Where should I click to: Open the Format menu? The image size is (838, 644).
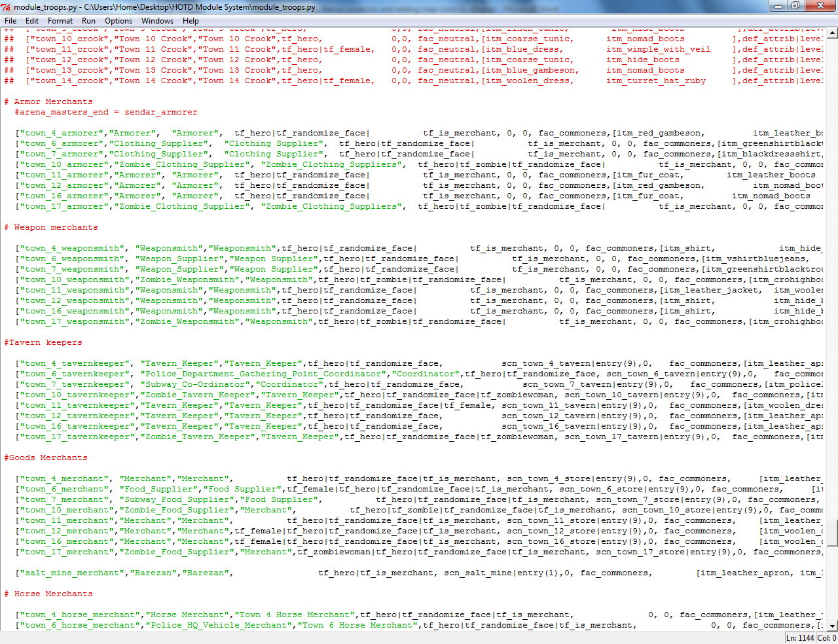60,21
